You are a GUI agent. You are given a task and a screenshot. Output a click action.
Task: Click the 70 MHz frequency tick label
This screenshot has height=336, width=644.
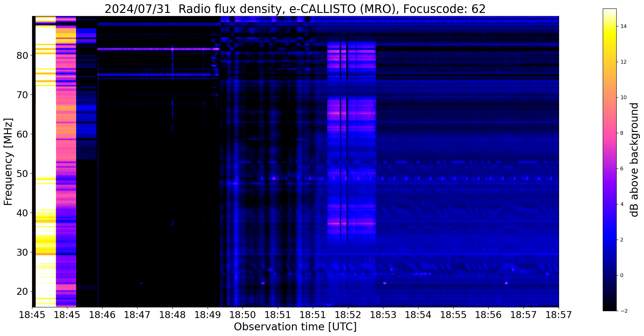coord(22,95)
